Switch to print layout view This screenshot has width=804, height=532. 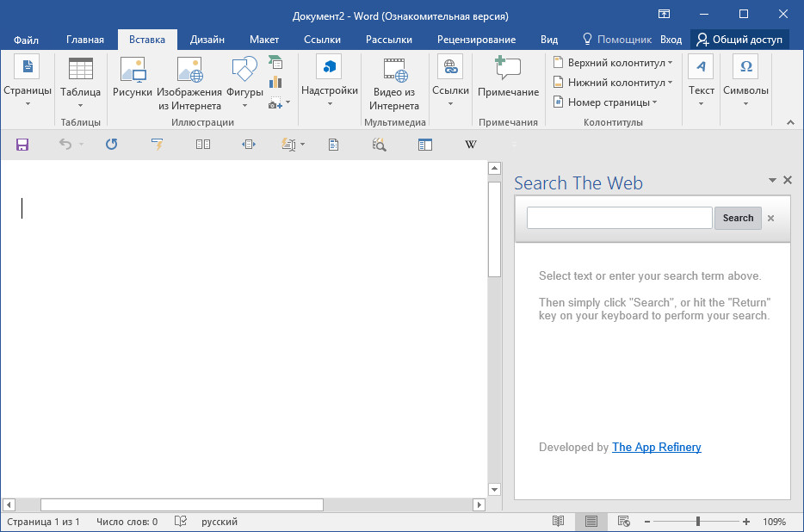coord(591,522)
